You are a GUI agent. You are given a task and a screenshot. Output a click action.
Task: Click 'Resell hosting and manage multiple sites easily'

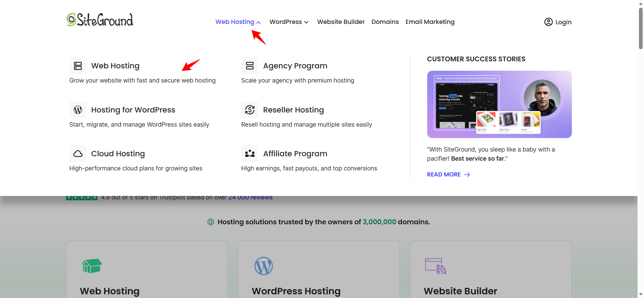(306, 125)
